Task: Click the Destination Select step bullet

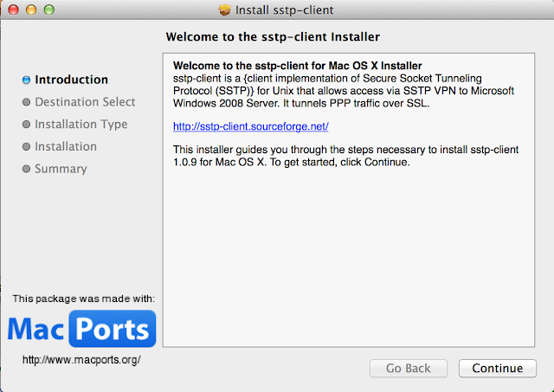Action: tap(27, 102)
